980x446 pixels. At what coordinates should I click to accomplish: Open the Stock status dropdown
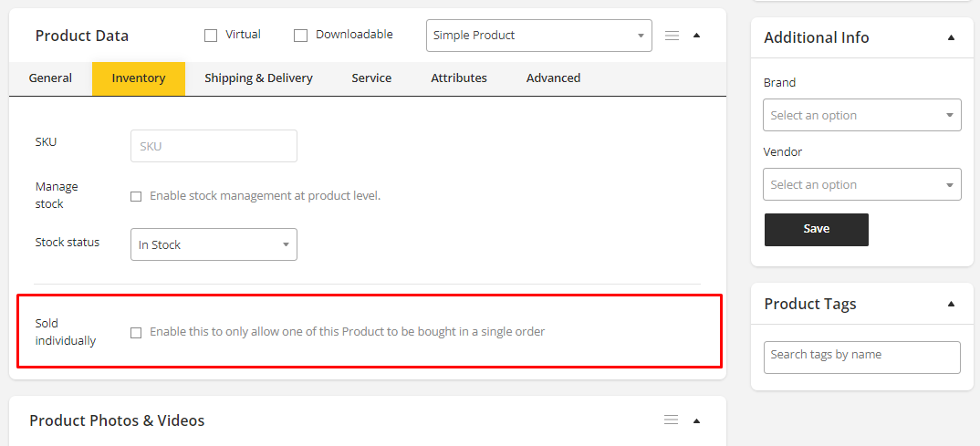pos(214,244)
